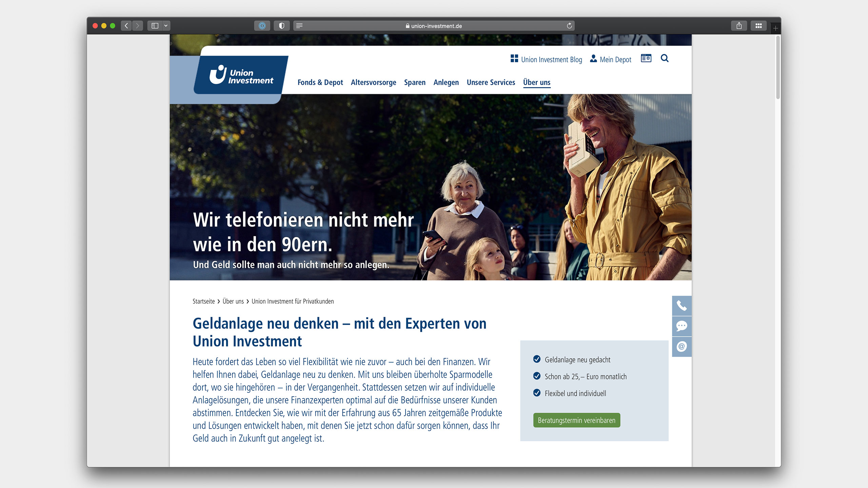Screen dimensions: 868x488
Task: Click the Geldanlage neu gedacht checkmark item
Action: pos(572,360)
